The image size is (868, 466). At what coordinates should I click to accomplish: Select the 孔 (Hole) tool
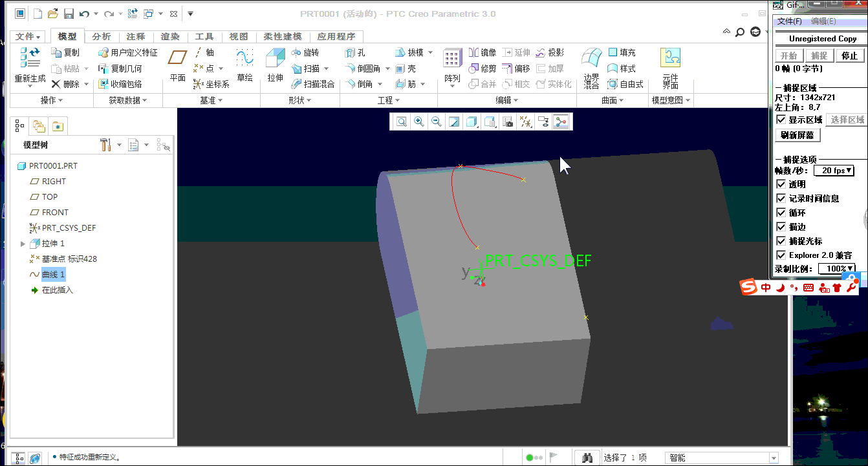tap(355, 52)
